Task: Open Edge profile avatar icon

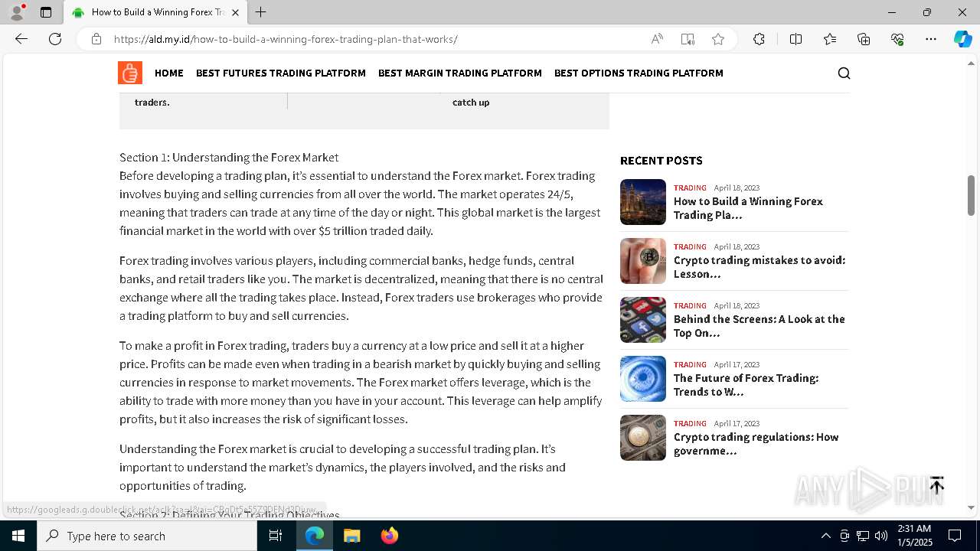Action: 17,12
